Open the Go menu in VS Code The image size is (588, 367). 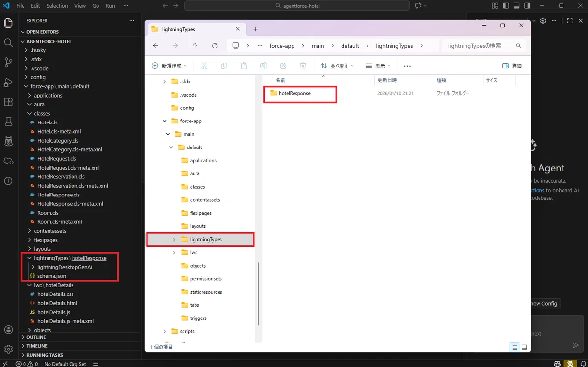click(96, 6)
